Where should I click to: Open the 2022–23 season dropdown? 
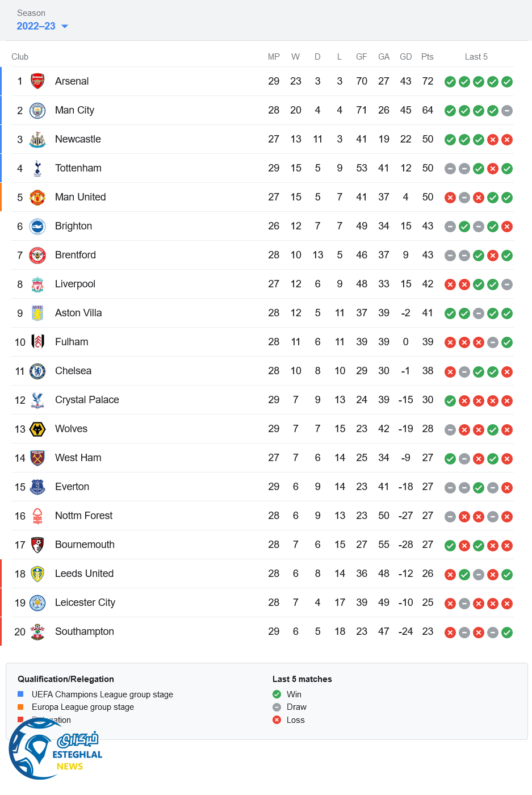[36, 26]
